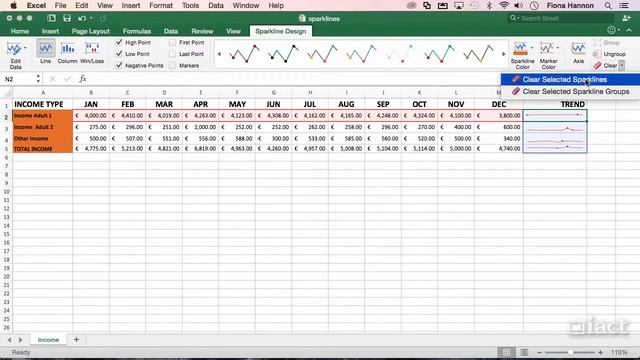
Task: Open the Data ribbon tab
Action: (x=171, y=31)
